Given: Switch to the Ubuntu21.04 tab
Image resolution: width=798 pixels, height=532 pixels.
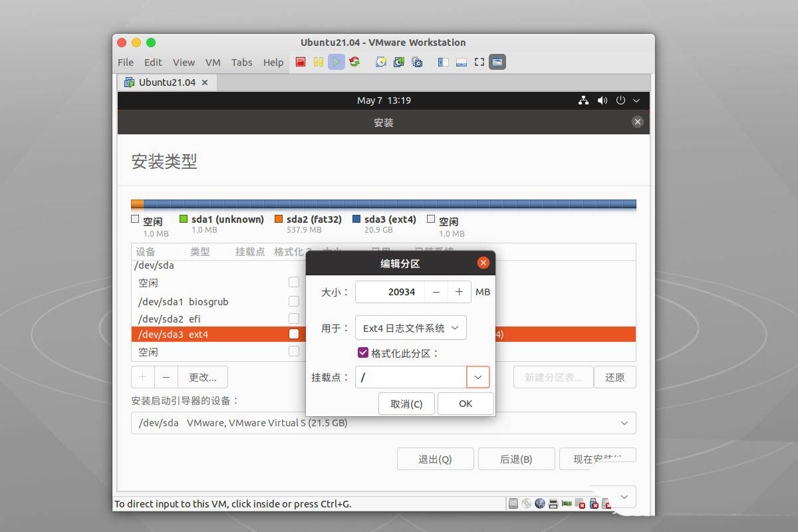Looking at the screenshot, I should [166, 82].
